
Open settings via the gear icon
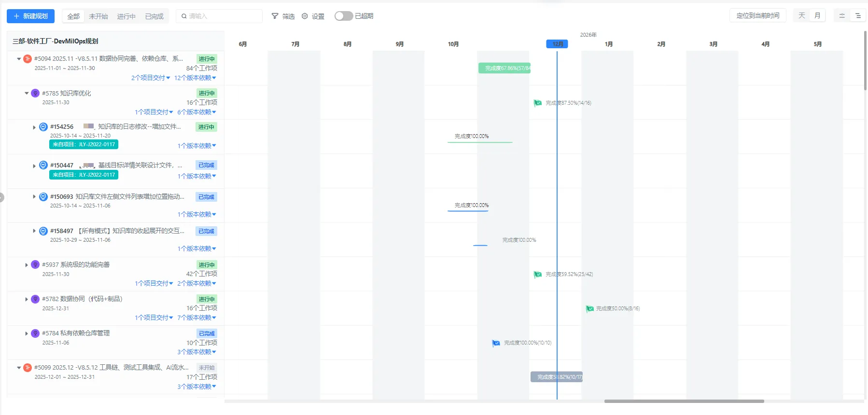tap(305, 16)
